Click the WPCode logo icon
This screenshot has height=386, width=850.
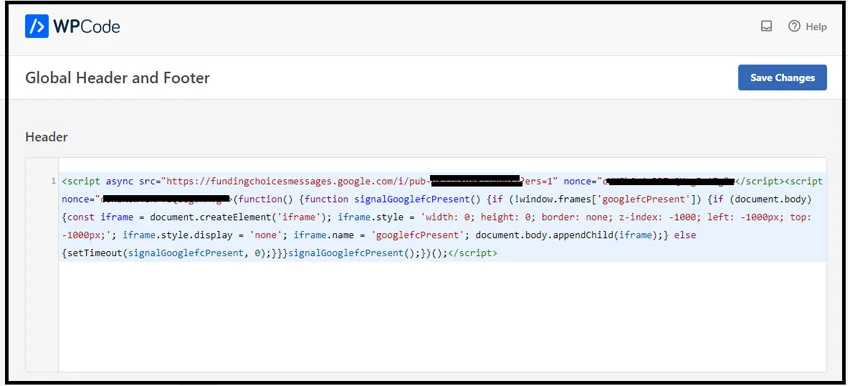click(x=36, y=26)
